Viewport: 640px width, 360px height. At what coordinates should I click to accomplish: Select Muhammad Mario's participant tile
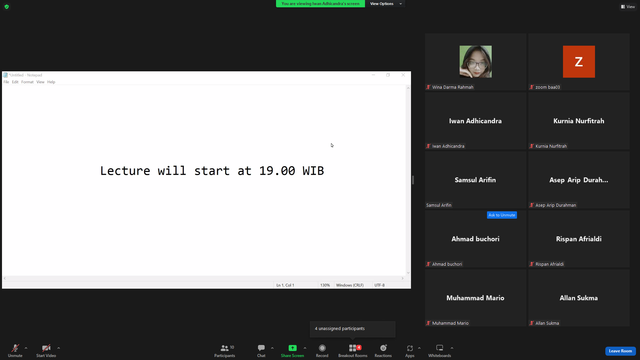click(x=476, y=298)
